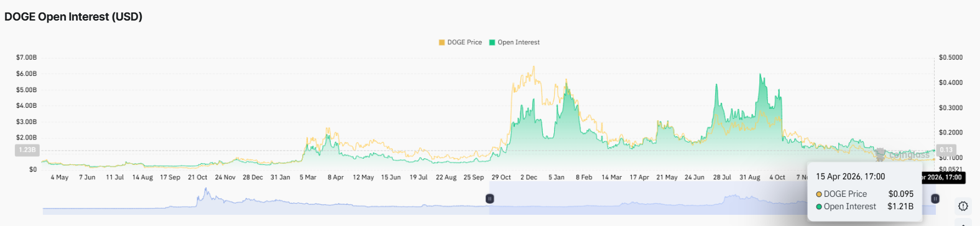Image resolution: width=980 pixels, height=226 pixels.
Task: Click the "28 Jul" x-axis label
Action: click(722, 177)
